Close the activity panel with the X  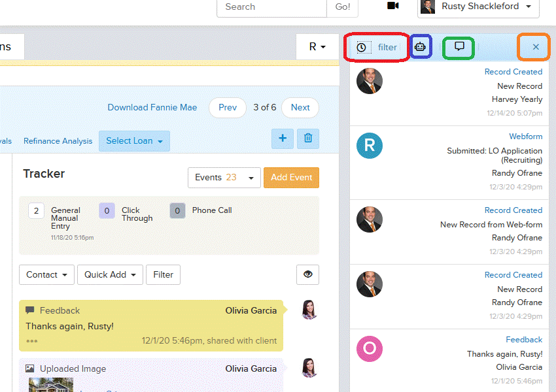click(536, 47)
